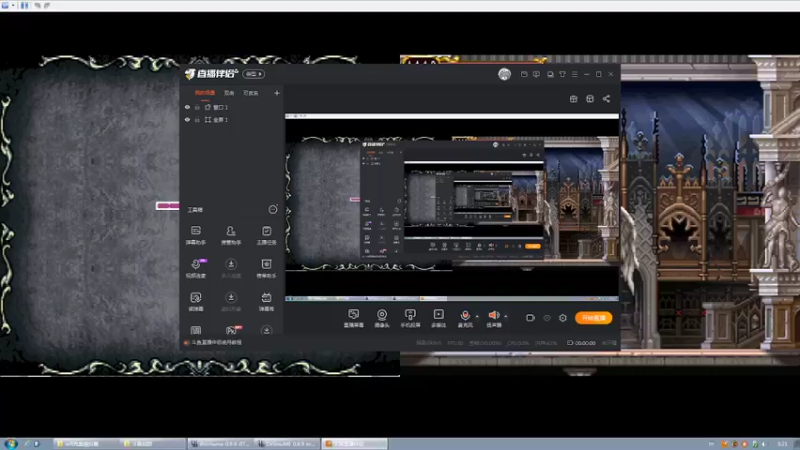Hide the 窗口 1 source via eye icon
The width and height of the screenshot is (800, 450).
pyautogui.click(x=187, y=107)
